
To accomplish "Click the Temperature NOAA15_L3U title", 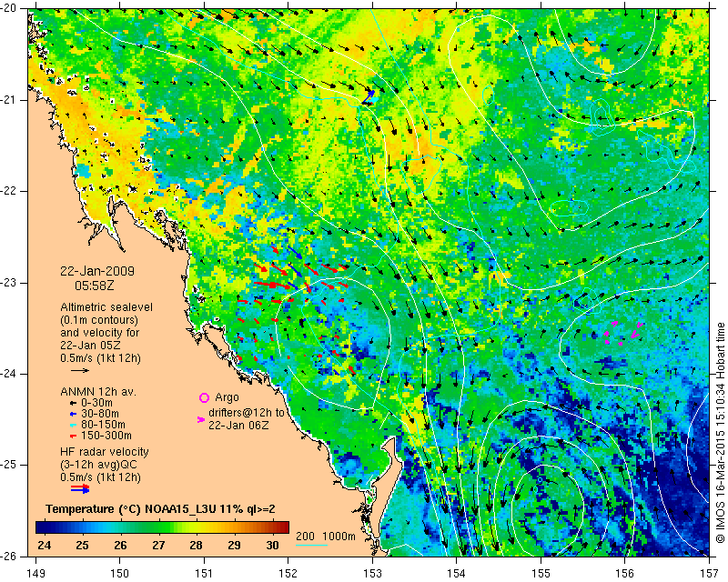I will point(160,509).
